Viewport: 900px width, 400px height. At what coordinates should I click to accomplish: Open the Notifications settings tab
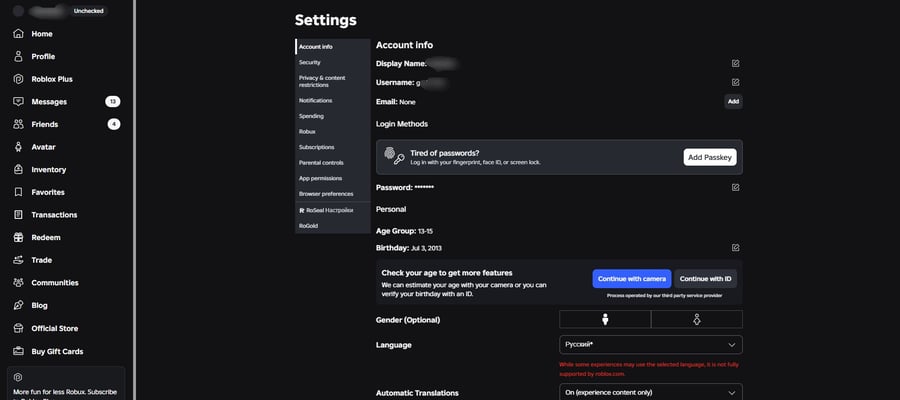coord(333,100)
